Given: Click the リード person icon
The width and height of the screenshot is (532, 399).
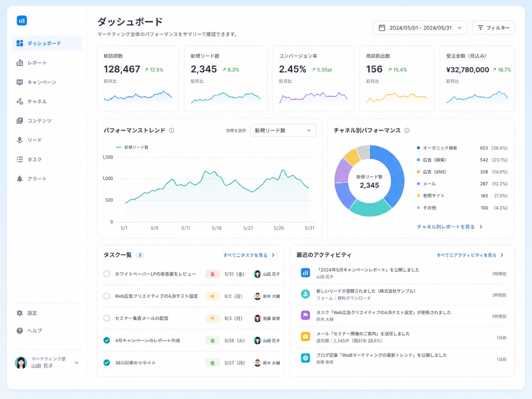Looking at the screenshot, I should point(20,140).
